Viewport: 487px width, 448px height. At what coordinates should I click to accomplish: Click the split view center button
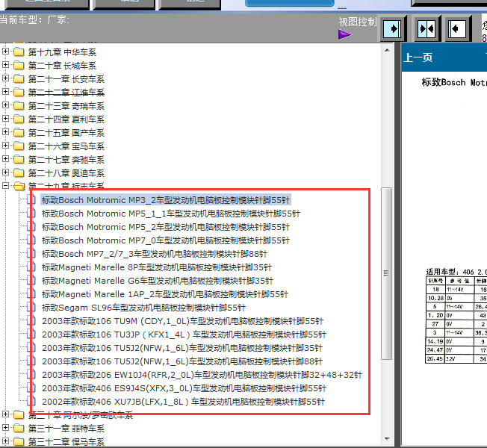point(426,29)
